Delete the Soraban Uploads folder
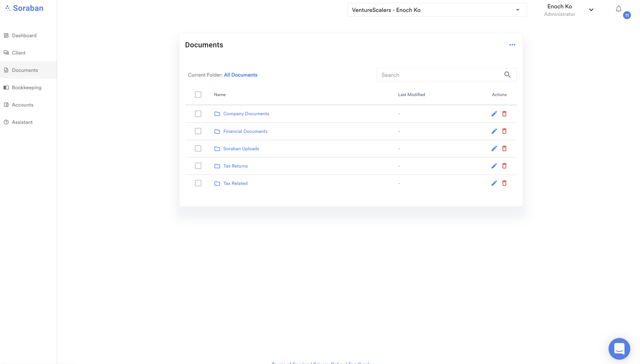 pos(504,148)
